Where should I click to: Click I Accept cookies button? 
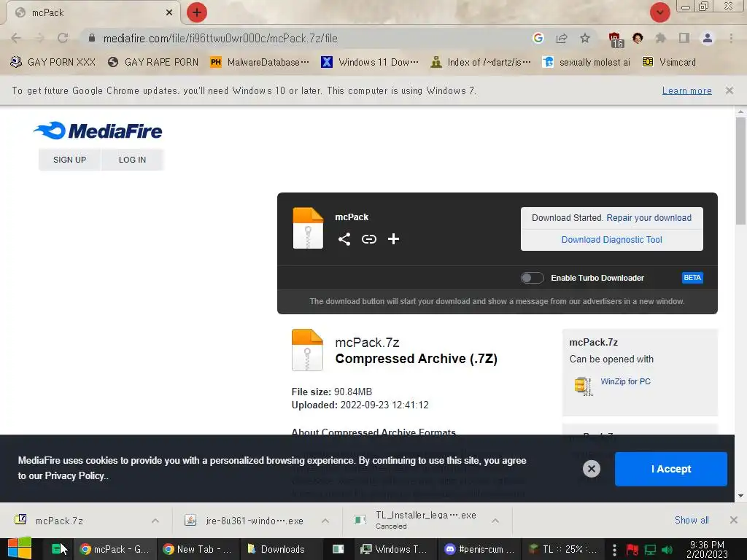671,469
